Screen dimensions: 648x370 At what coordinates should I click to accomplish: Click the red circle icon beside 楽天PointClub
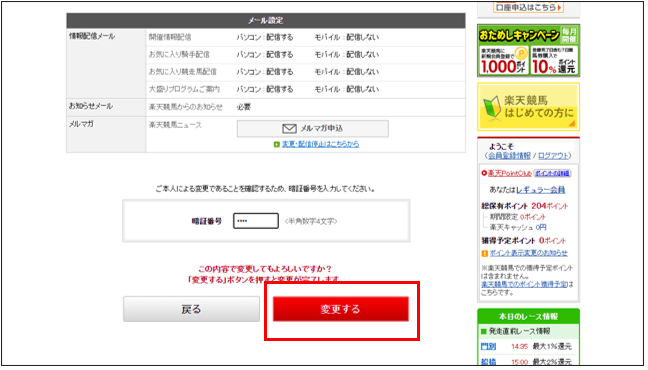coord(484,173)
